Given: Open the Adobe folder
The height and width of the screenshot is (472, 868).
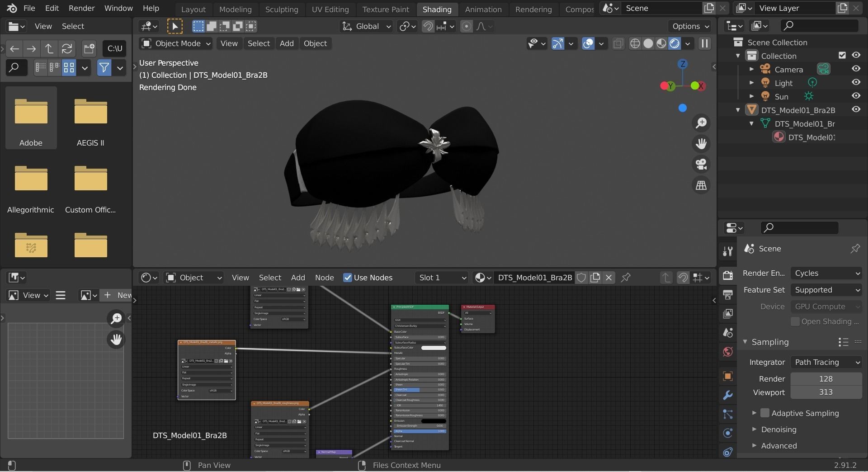Looking at the screenshot, I should coord(31,118).
